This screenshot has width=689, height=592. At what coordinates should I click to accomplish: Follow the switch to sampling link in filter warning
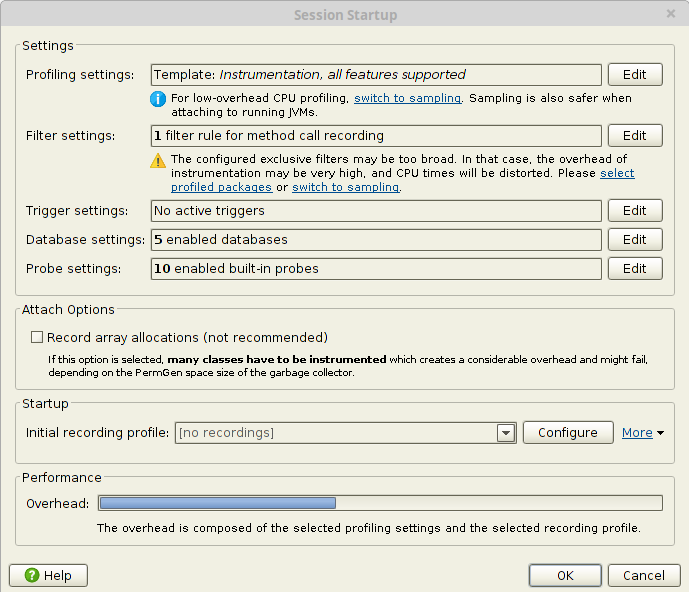(x=346, y=187)
